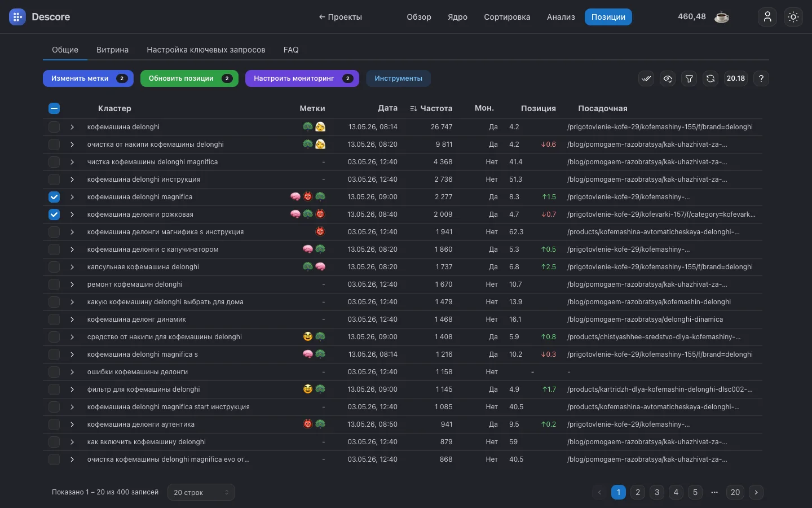
Task: Click woman emoji label in 'очистка от накипи кофемашины delonghi' row
Action: pos(320,144)
